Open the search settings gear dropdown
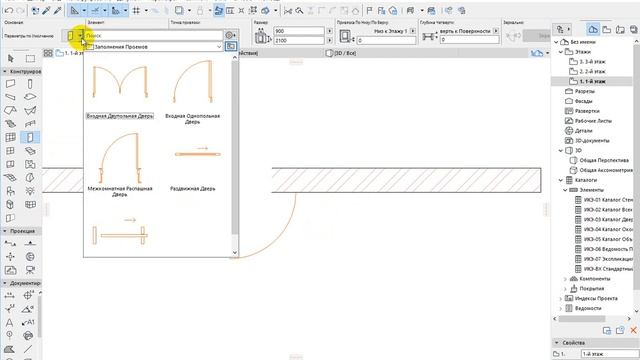The image size is (640, 360). coord(231,36)
